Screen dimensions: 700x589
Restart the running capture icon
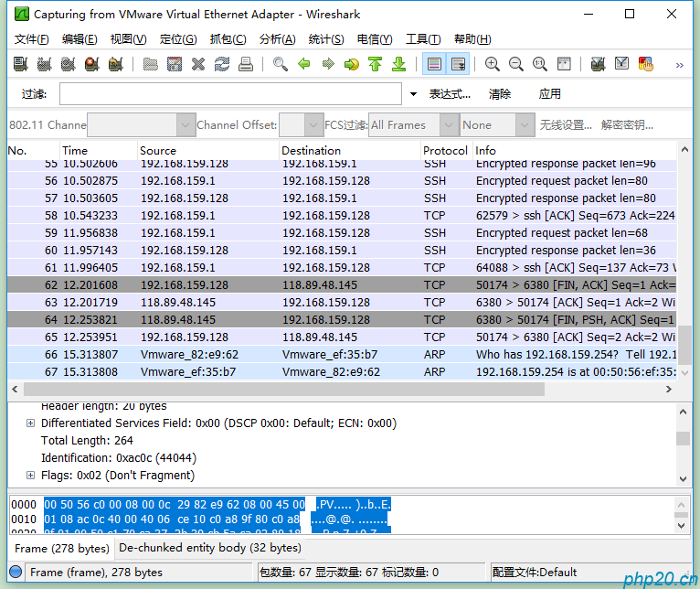pos(116,64)
